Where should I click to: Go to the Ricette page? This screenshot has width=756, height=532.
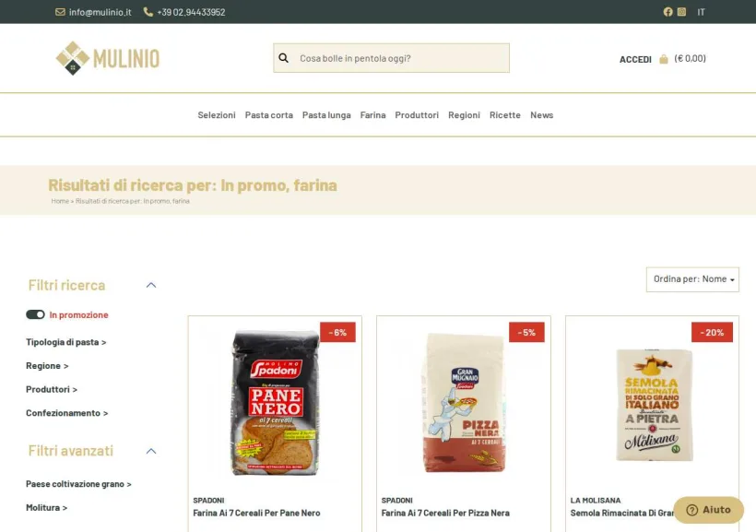505,115
